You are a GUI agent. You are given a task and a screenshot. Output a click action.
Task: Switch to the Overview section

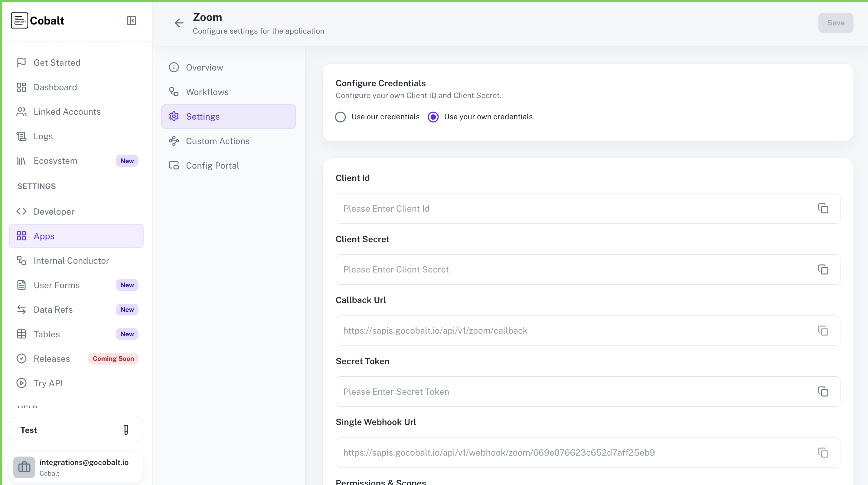[204, 68]
